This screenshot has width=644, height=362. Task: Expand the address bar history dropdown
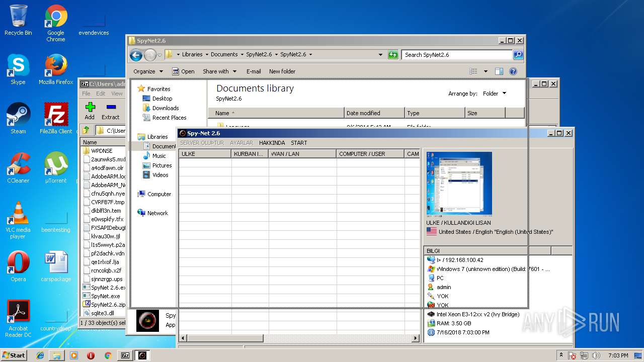pyautogui.click(x=380, y=55)
